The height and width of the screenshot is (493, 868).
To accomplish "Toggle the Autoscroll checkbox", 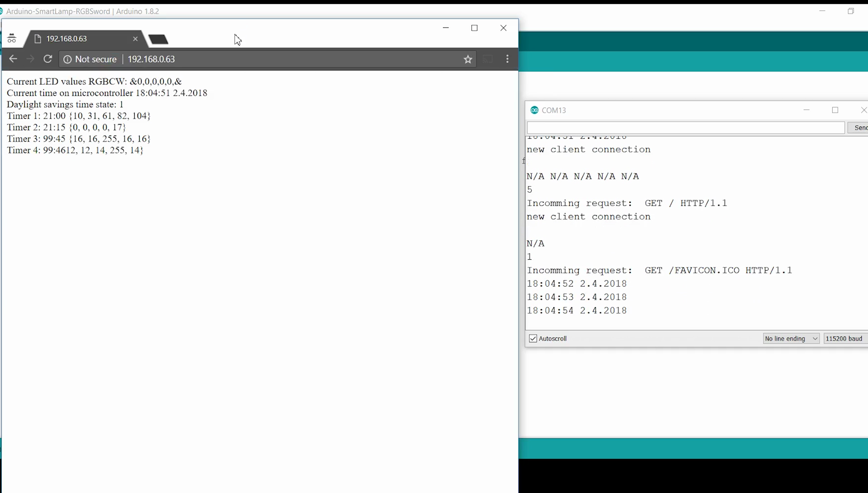I will [x=533, y=339].
